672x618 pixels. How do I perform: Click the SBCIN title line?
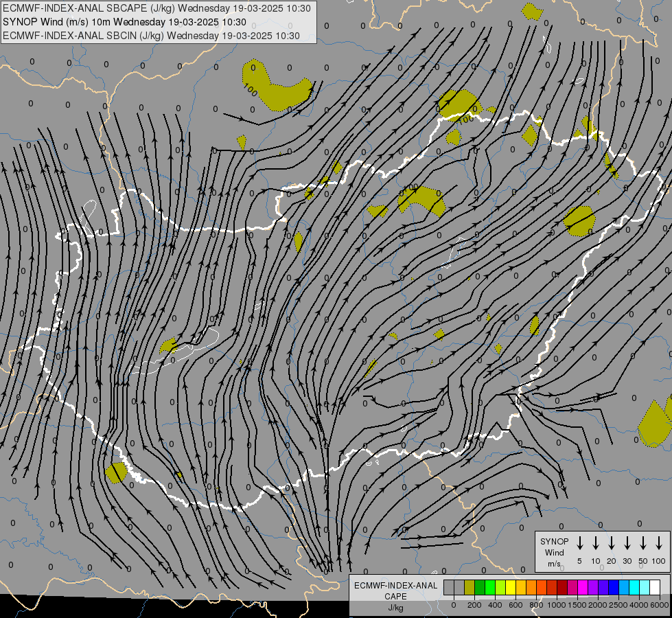point(151,36)
